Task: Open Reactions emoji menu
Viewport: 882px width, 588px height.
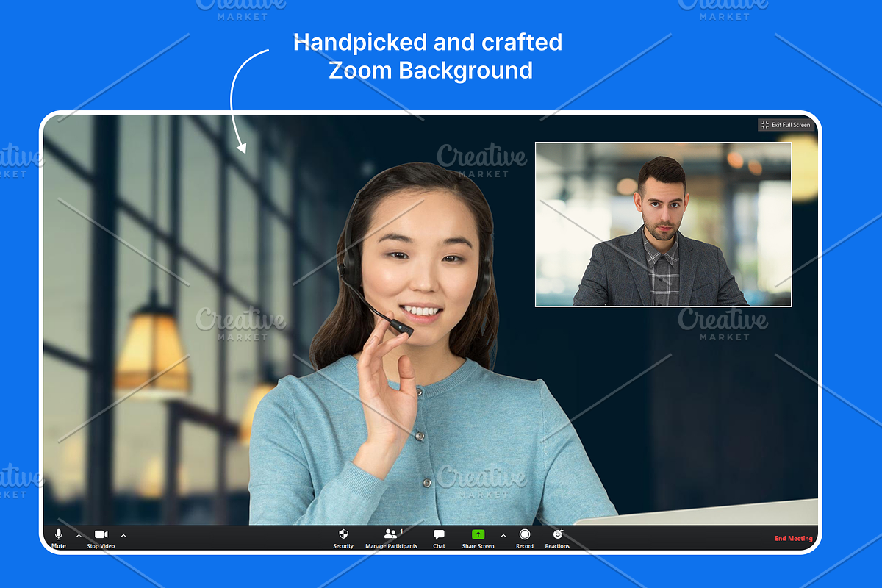Action: tap(557, 538)
